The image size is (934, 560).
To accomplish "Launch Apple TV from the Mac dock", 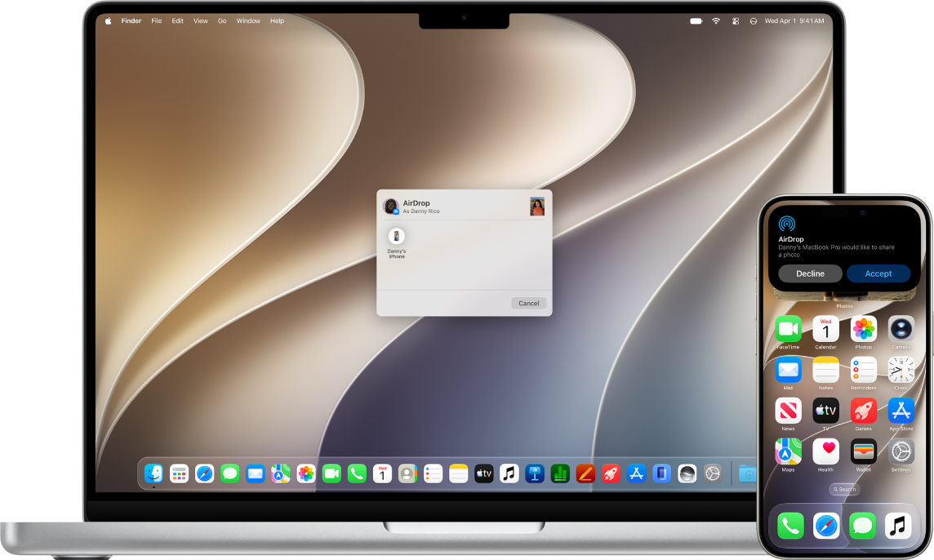I will [483, 473].
